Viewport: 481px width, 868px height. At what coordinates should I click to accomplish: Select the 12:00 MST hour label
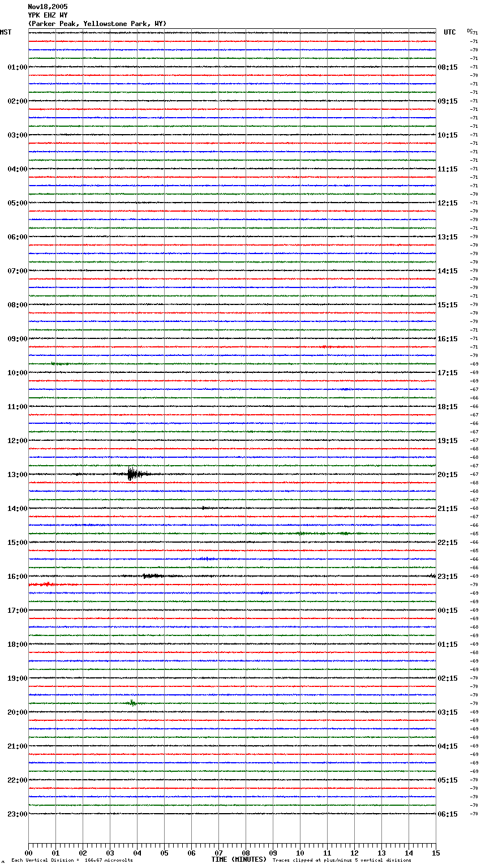pyautogui.click(x=18, y=441)
